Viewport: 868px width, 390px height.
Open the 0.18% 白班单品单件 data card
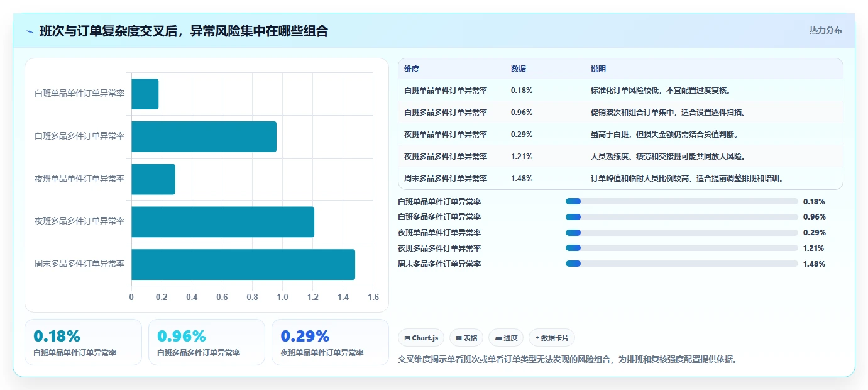pyautogui.click(x=83, y=342)
